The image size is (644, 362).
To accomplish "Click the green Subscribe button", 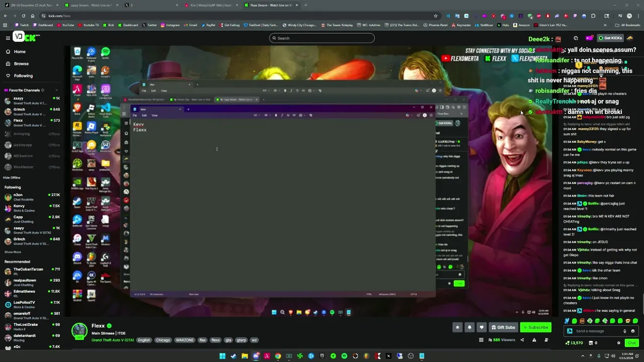I will (535, 327).
